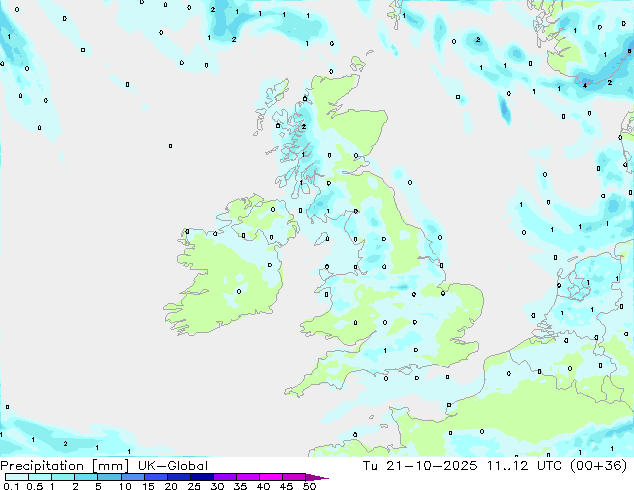Click the "10" legend scale label

tap(125, 486)
